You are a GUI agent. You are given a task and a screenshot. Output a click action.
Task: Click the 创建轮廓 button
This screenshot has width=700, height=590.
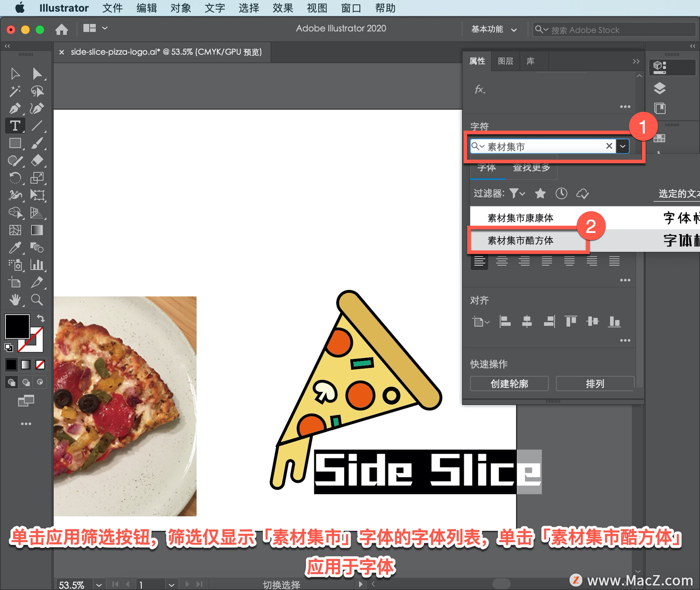[509, 384]
